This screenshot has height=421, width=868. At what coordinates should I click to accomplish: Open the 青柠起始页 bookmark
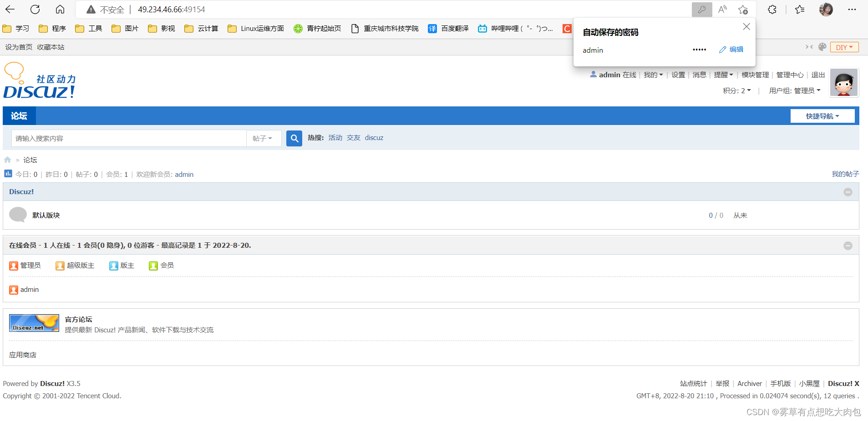pos(318,29)
